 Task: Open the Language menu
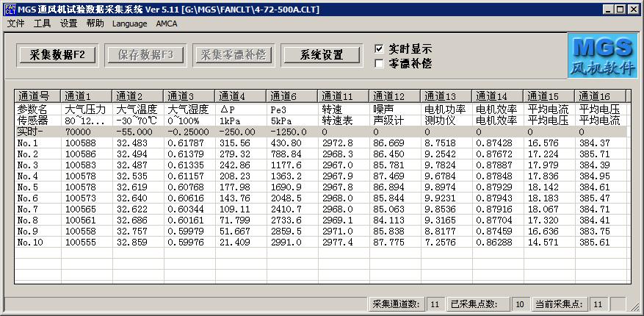[x=129, y=24]
